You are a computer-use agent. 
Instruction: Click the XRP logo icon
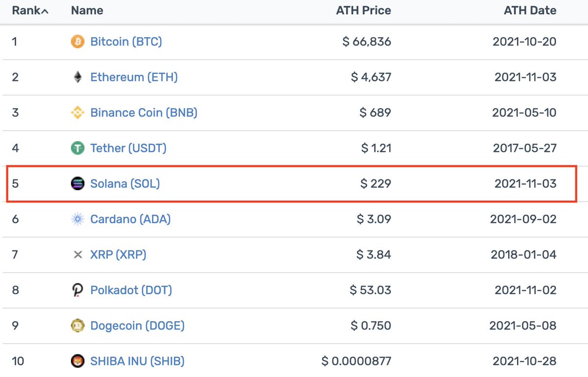click(x=77, y=255)
